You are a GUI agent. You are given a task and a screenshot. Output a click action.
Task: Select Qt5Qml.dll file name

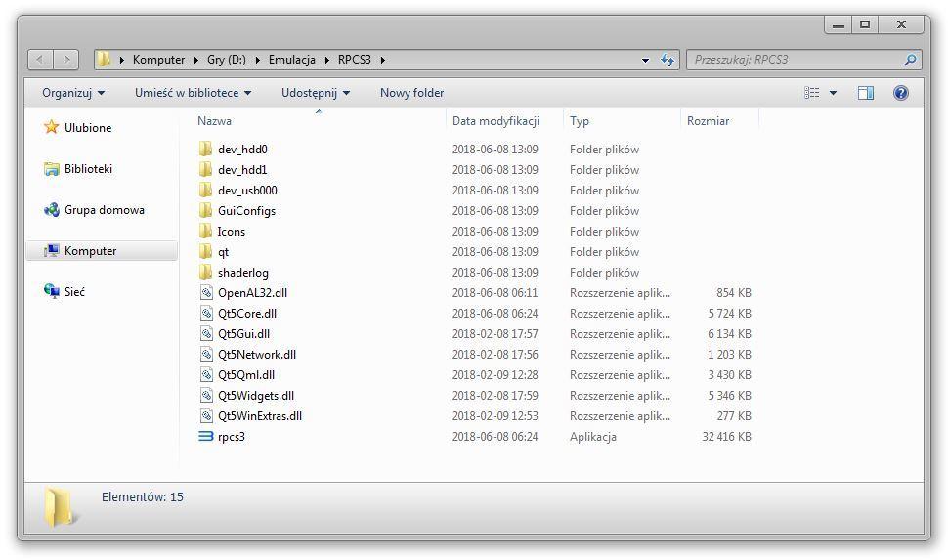(x=246, y=375)
